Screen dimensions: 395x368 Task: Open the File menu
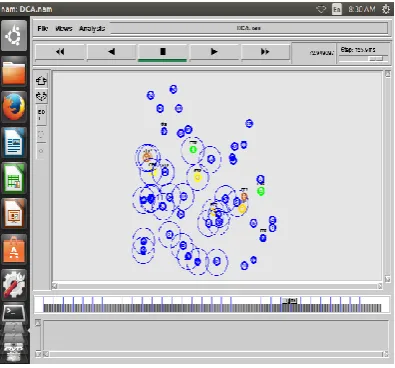[x=43, y=29]
